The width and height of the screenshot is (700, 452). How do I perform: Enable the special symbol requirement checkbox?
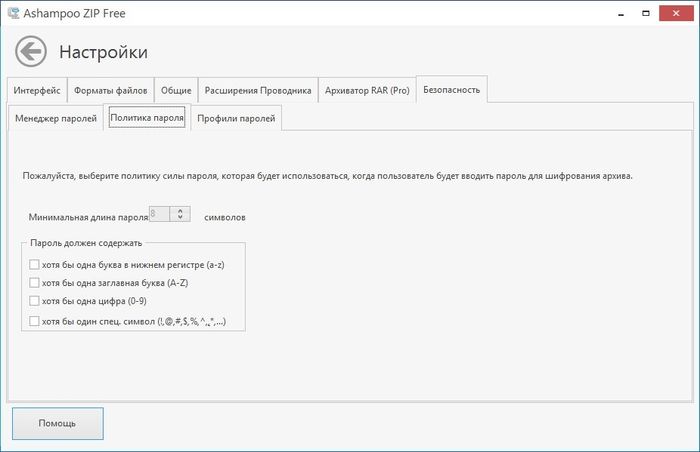click(x=35, y=321)
